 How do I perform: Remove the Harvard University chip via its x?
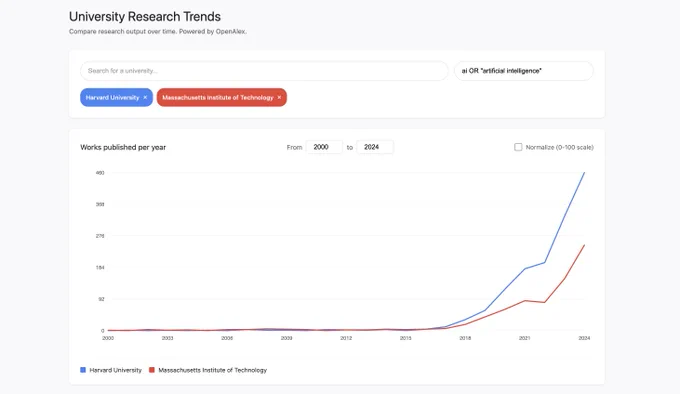click(145, 98)
